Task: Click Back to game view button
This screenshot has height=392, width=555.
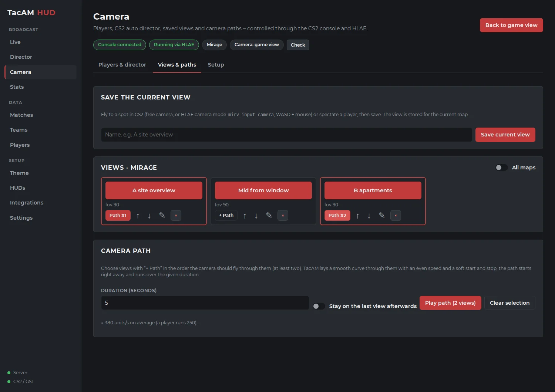Action: coord(511,25)
